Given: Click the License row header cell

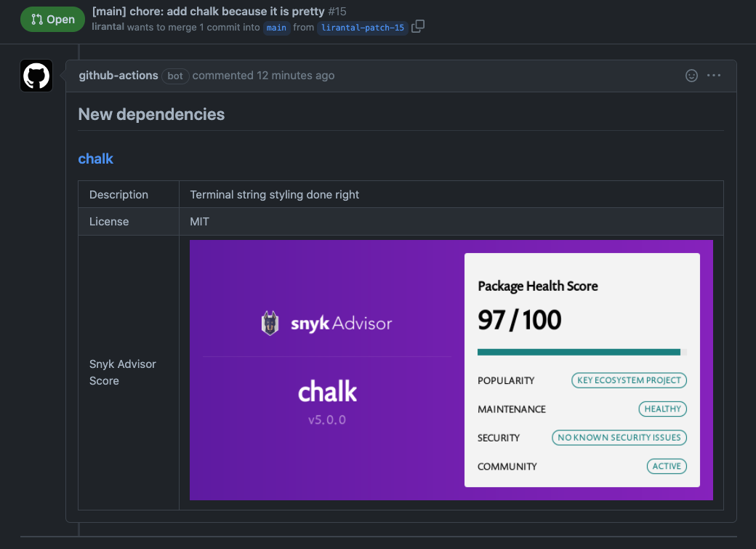Looking at the screenshot, I should pyautogui.click(x=129, y=222).
